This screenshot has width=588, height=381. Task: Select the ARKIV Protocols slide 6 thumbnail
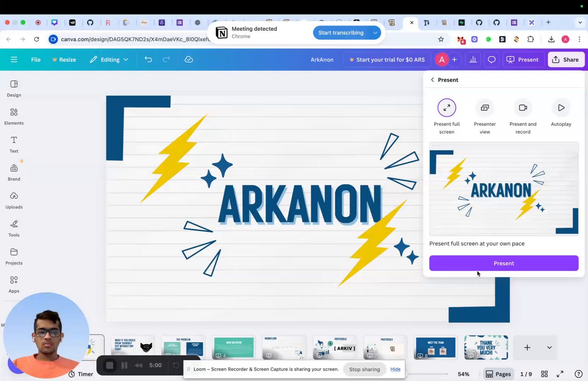click(334, 347)
